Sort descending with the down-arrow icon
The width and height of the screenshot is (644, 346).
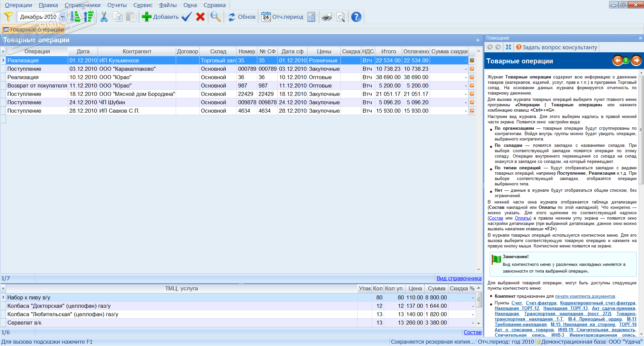pyautogui.click(x=75, y=17)
